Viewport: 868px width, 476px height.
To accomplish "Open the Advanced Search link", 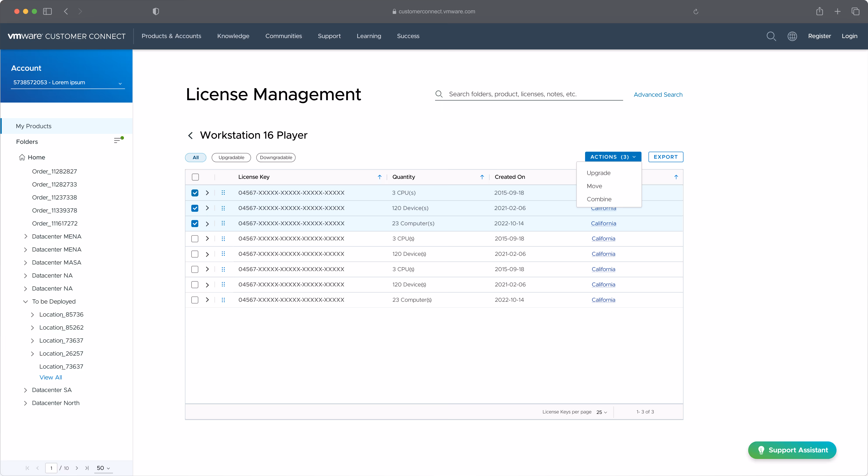I will click(658, 95).
